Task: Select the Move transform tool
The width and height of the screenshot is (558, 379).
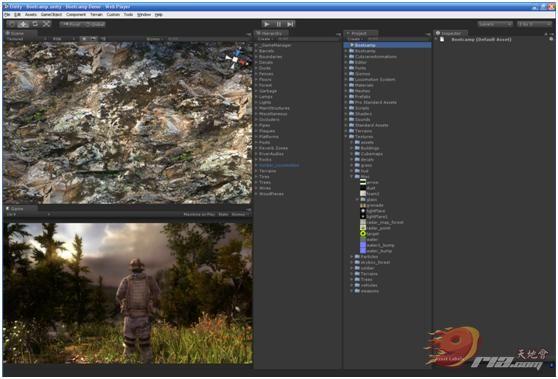Action: [23, 24]
